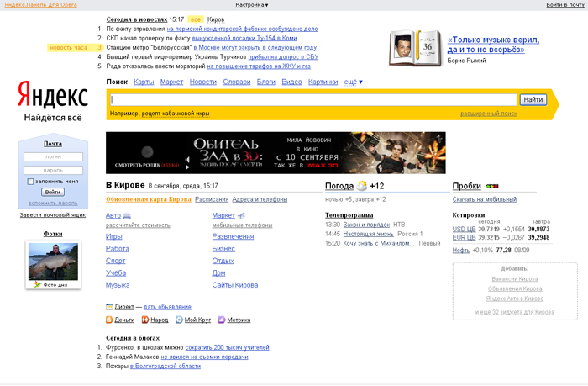
Task: Open 'расширенный поиск' link
Action: 489,114
